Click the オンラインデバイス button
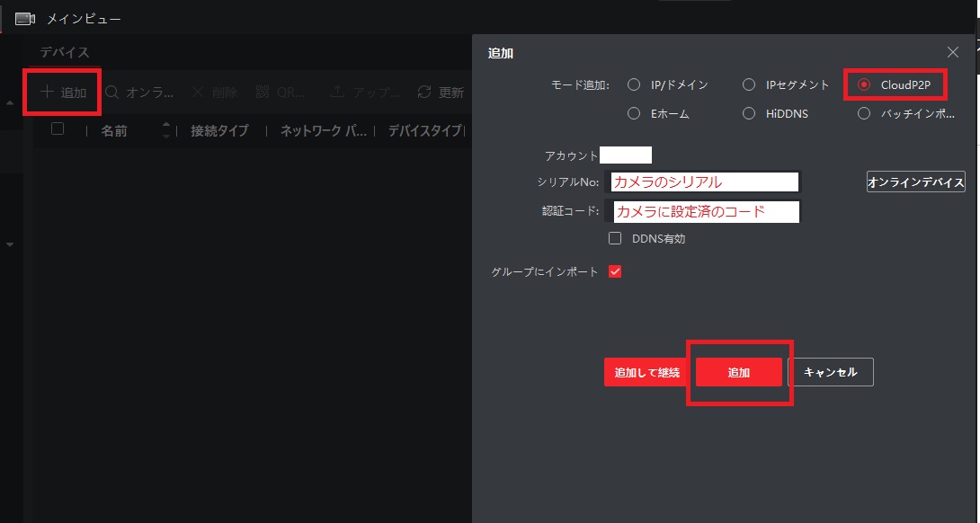The width and height of the screenshot is (980, 523). click(915, 181)
